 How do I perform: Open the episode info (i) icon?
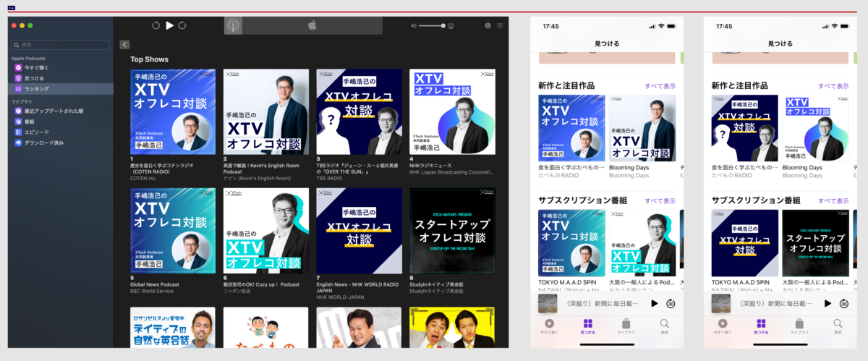(488, 25)
